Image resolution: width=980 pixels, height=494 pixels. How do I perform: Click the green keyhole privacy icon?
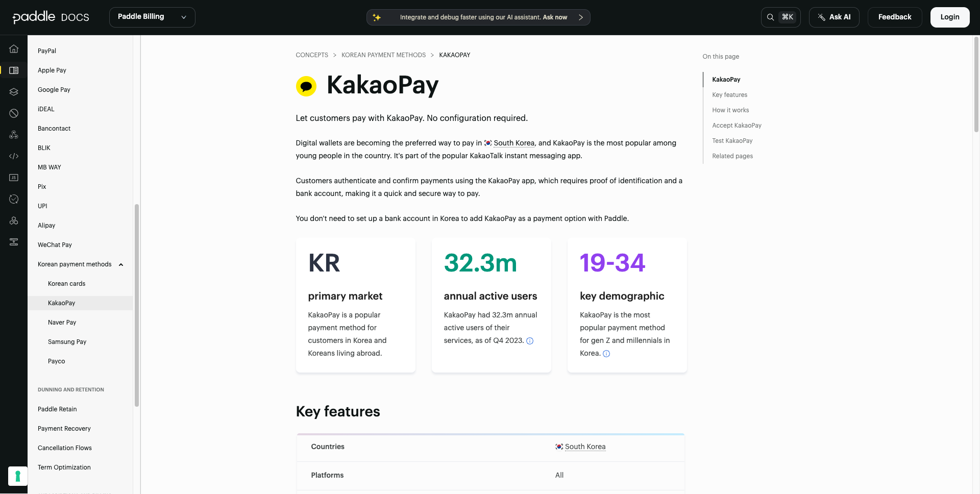click(x=18, y=476)
